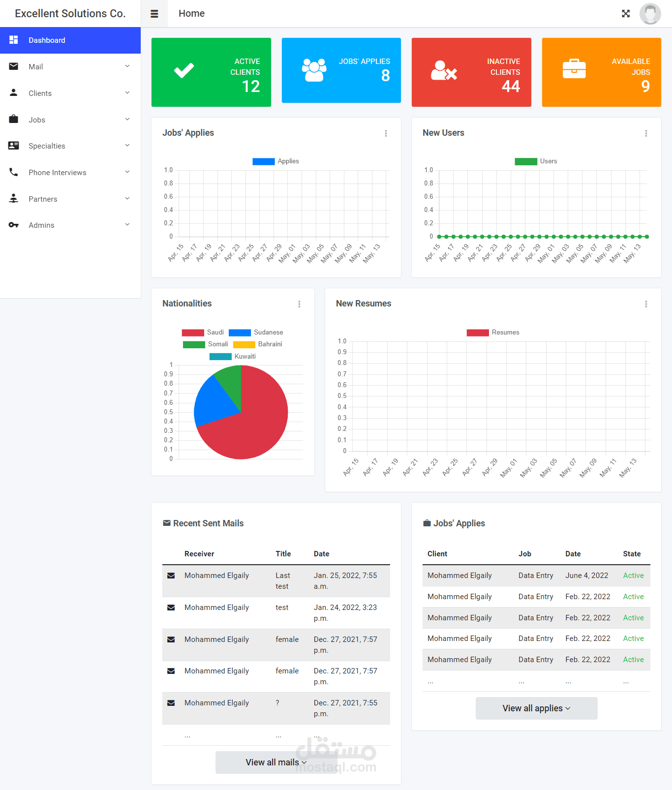Click the blue Sudanese legend swatch

click(240, 333)
